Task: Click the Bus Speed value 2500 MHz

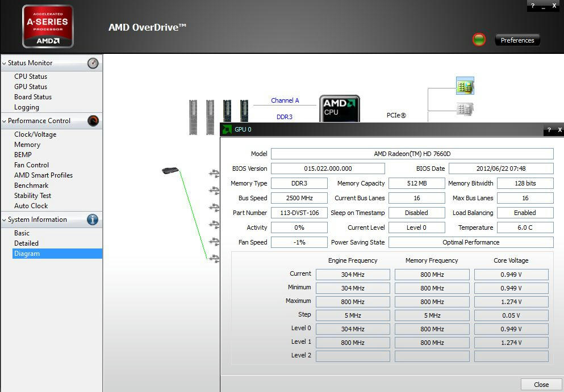Action: pyautogui.click(x=299, y=198)
